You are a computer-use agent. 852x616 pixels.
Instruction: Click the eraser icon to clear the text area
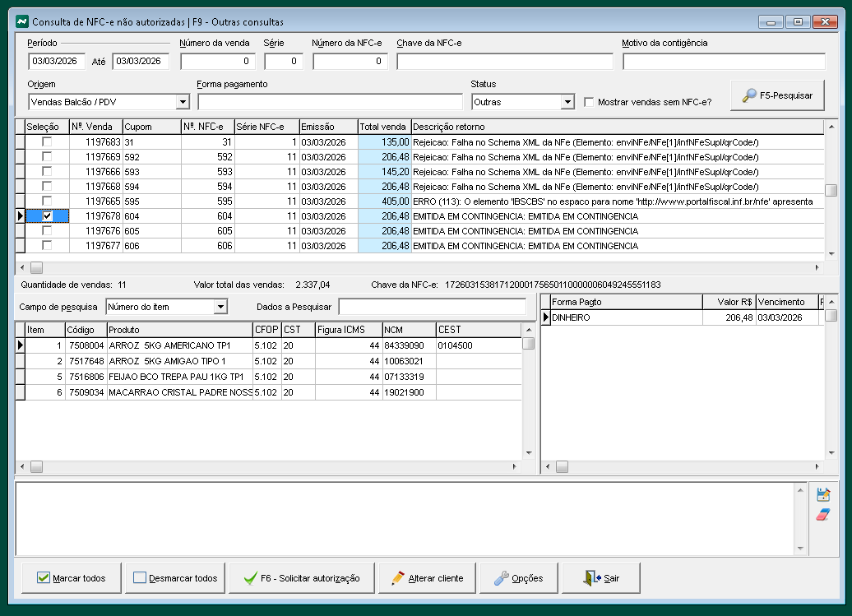(x=823, y=514)
